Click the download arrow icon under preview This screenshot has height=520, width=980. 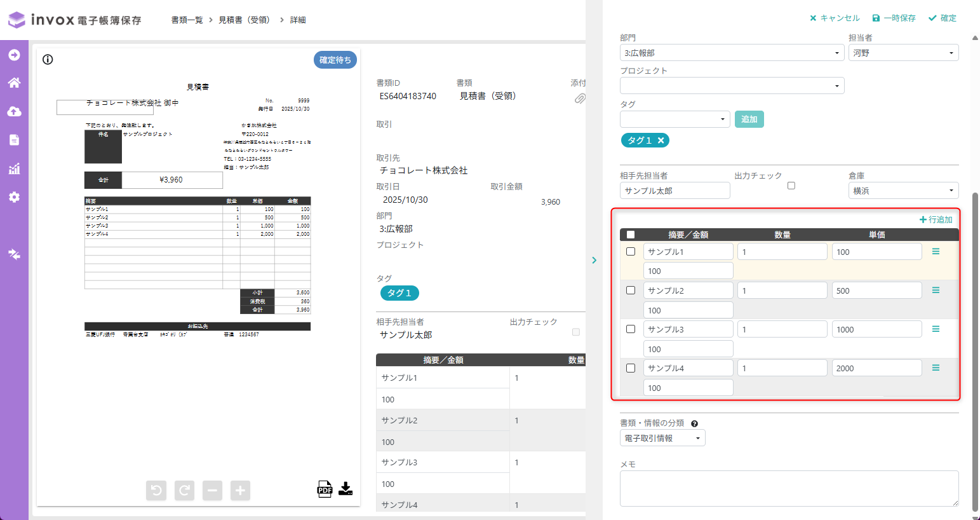pyautogui.click(x=346, y=488)
